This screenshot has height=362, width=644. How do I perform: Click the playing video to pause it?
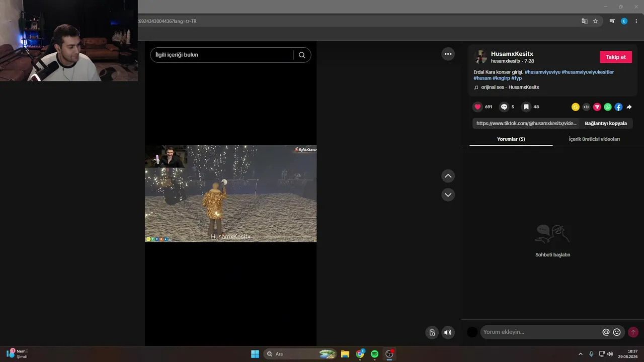tap(231, 194)
